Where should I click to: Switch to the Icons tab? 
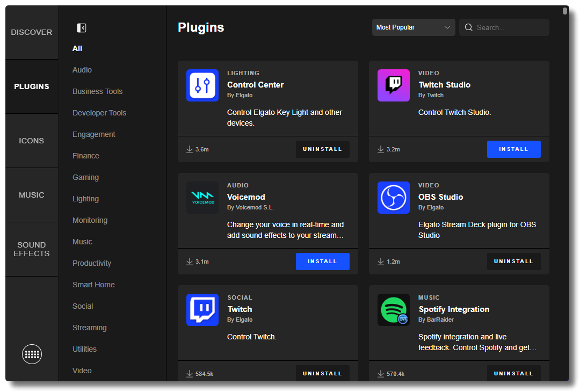[32, 141]
